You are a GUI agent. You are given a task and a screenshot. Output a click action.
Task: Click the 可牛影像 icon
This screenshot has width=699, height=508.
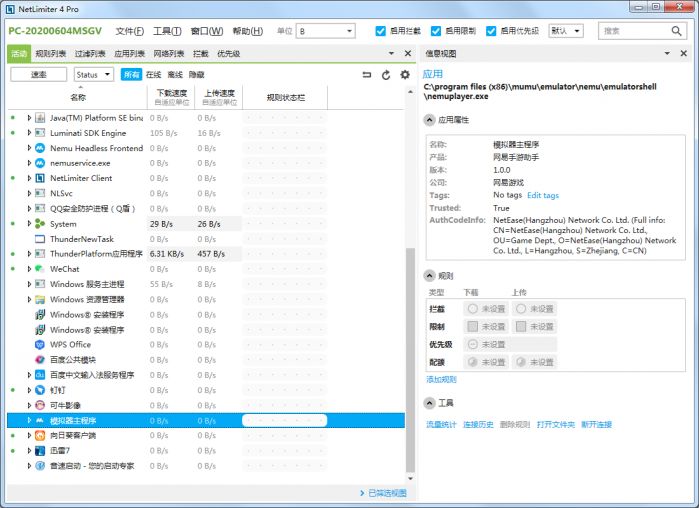click(40, 405)
